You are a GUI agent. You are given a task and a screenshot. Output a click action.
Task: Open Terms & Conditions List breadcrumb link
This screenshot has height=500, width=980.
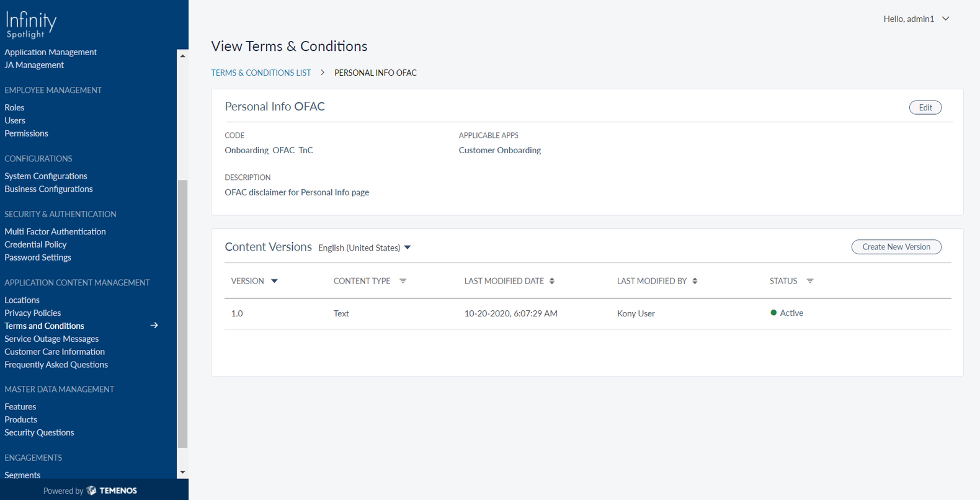(x=261, y=73)
